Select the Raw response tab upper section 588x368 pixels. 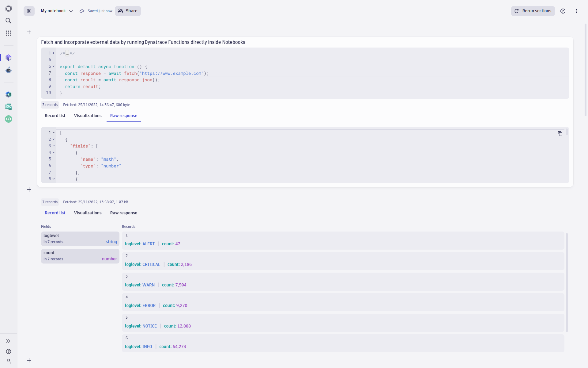(x=123, y=115)
